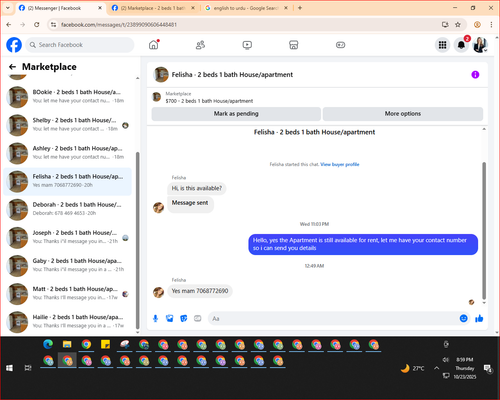Choose a sticker icon
The image size is (500, 400).
[x=184, y=319]
